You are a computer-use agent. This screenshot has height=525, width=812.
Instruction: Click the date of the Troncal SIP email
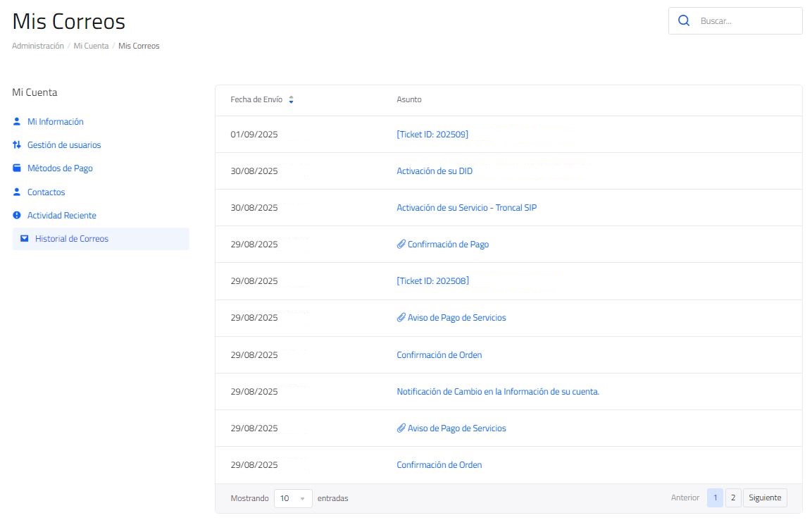point(254,207)
